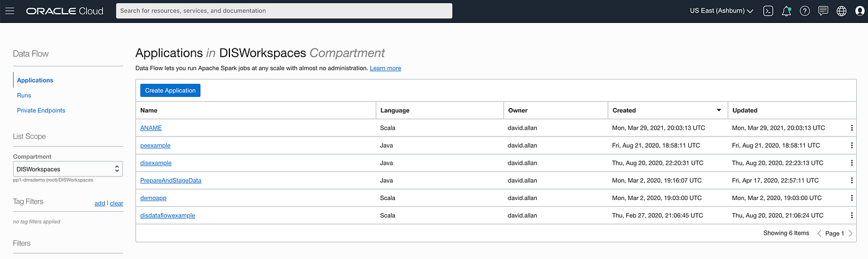Open actions menu for demoapp row

coord(852,198)
